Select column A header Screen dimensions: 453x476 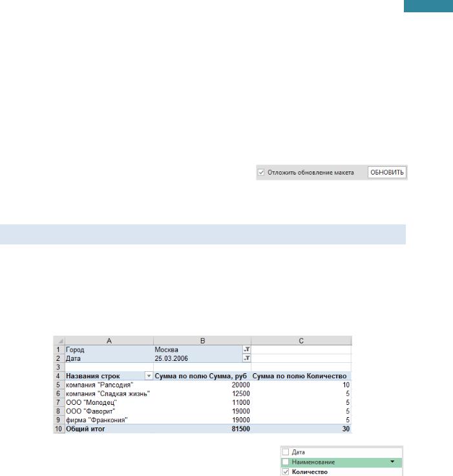[x=109, y=341]
